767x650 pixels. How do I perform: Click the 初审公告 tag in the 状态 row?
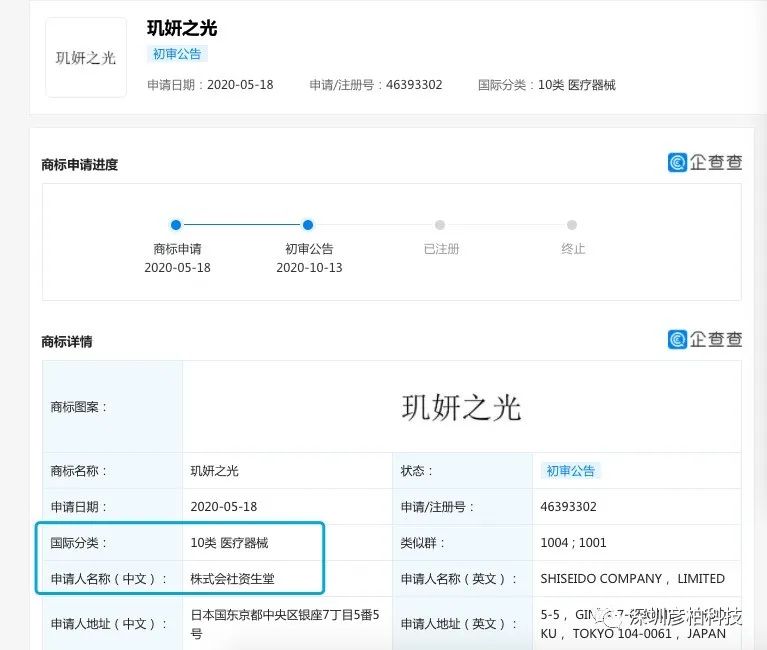point(570,471)
